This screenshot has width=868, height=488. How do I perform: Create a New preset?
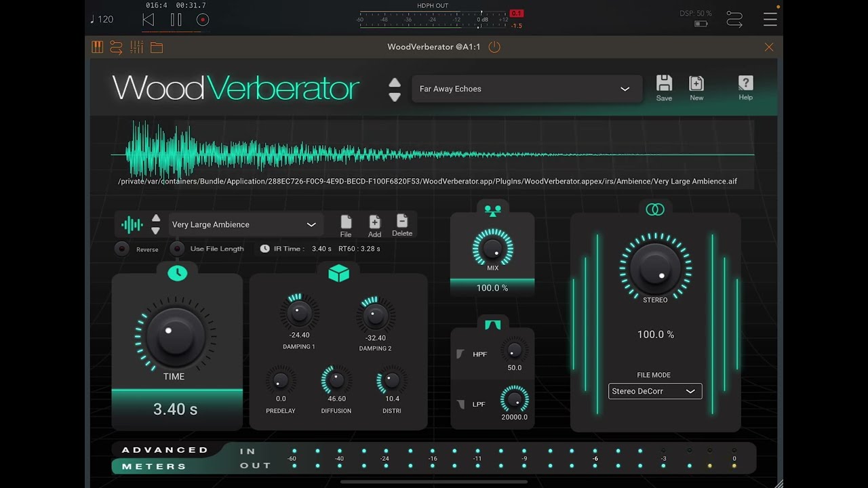pos(696,88)
